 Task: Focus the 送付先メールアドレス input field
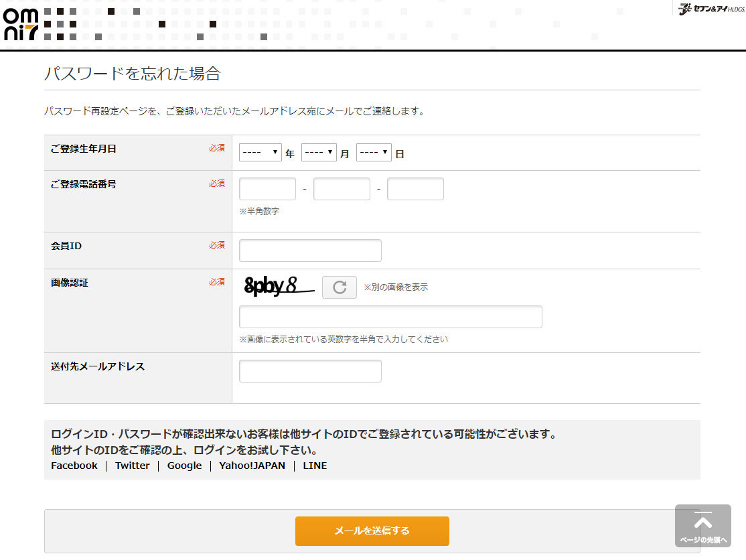[x=310, y=371]
